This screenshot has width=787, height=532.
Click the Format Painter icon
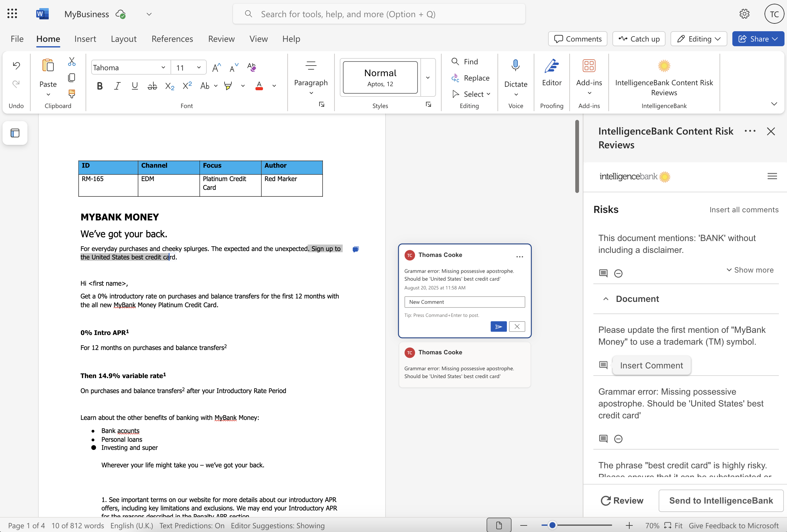(72, 93)
